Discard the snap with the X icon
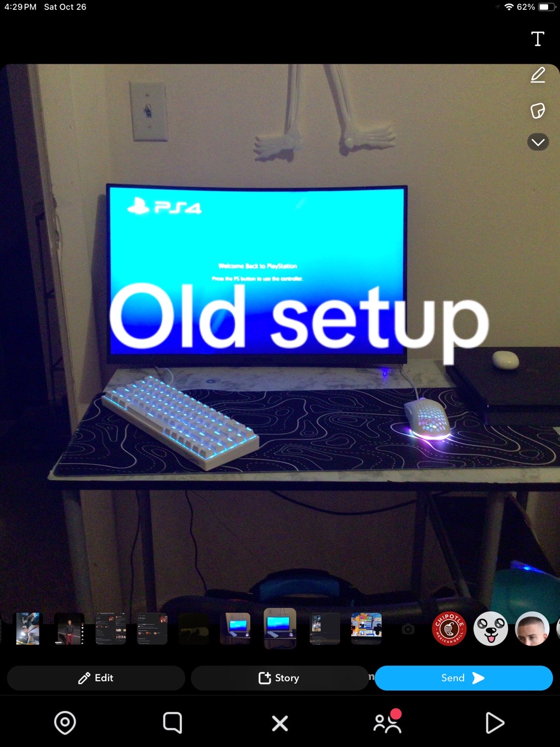Screen dimensions: 560x747 point(280,723)
